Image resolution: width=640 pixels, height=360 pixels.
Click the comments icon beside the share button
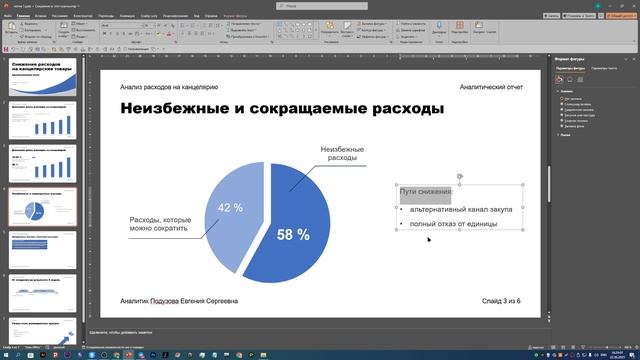[x=601, y=16]
